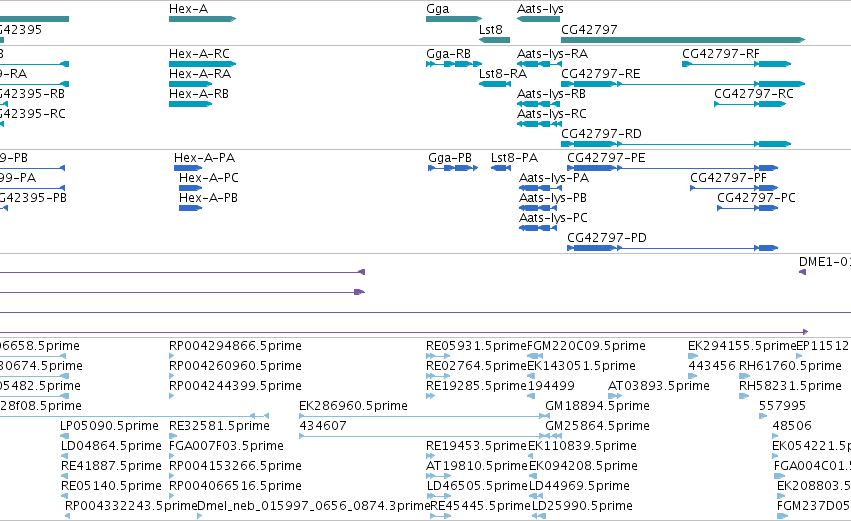Select the Hex-A-PB protein feature
The height and width of the screenshot is (521, 851).
(x=190, y=208)
